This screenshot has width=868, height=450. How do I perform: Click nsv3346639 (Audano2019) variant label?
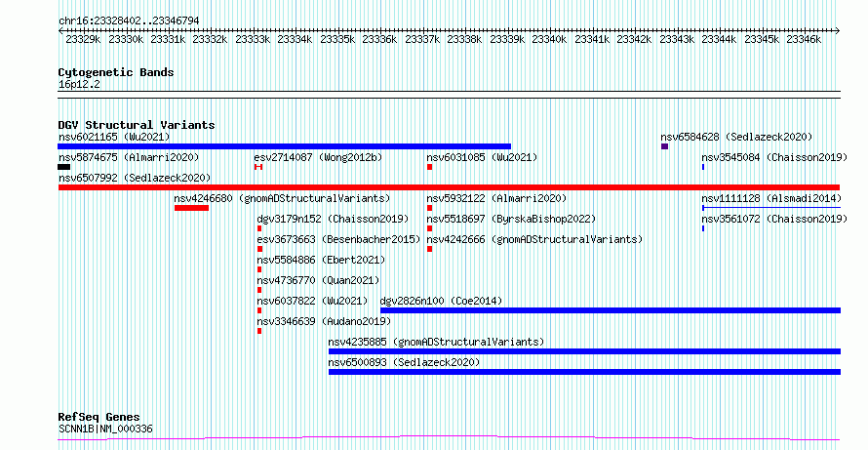[324, 321]
